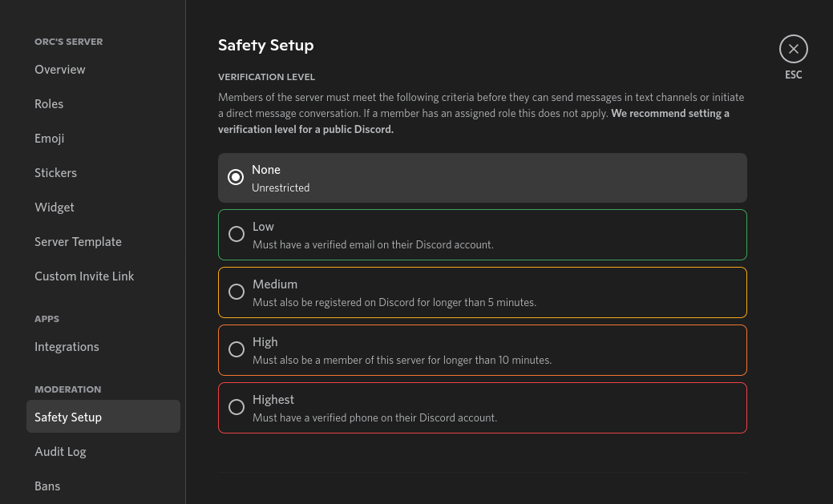Go to the Roles settings

tap(49, 104)
